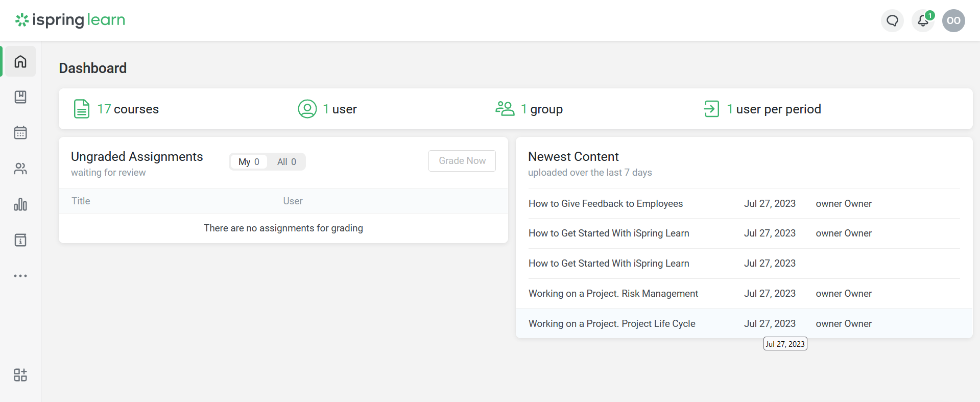Open the notifications bell

pyautogui.click(x=923, y=21)
